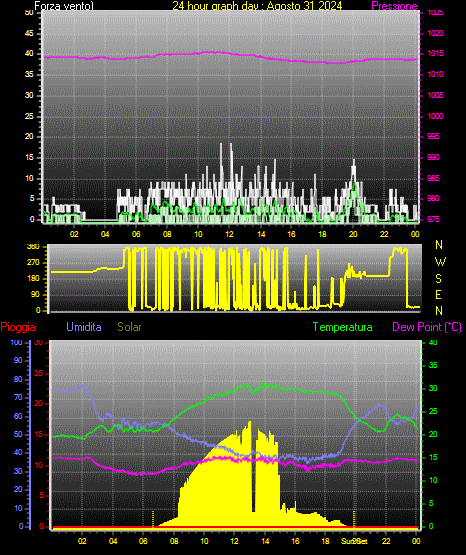Click the 12 hour tick on wind graph
This screenshot has height=555, width=466.
tap(230, 234)
